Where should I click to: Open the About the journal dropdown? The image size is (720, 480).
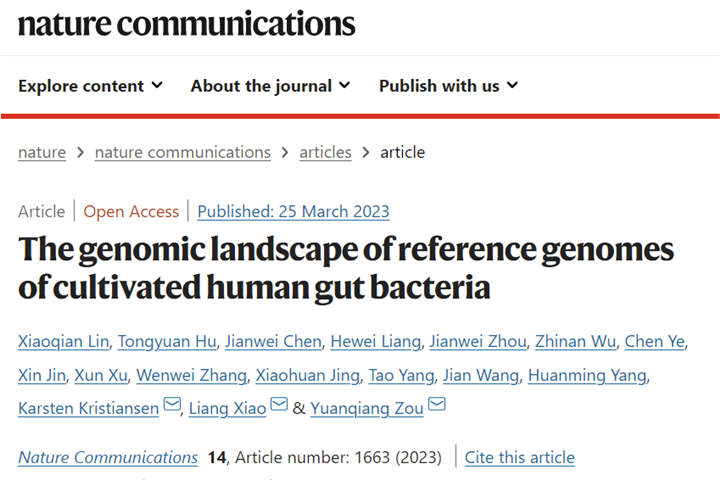270,86
